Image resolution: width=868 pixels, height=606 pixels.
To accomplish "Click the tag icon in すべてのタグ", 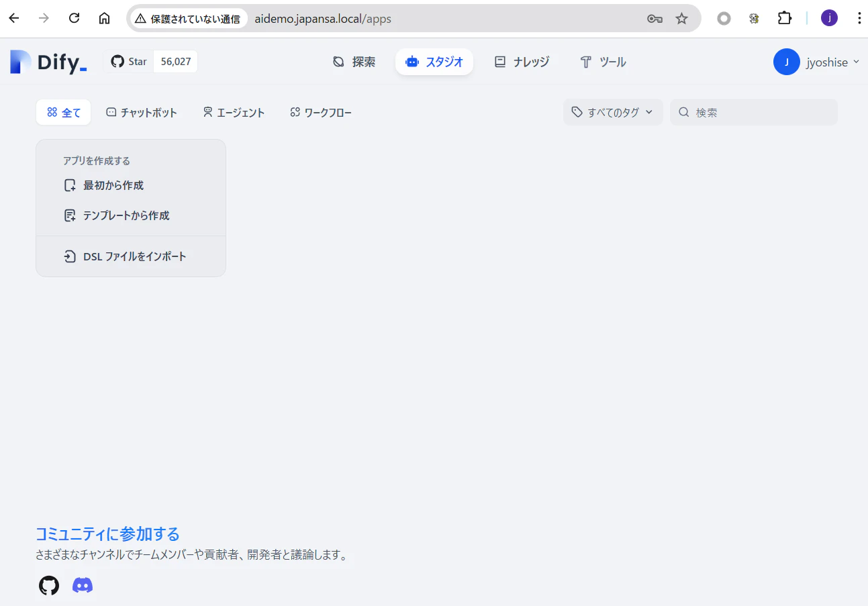I will [x=577, y=112].
